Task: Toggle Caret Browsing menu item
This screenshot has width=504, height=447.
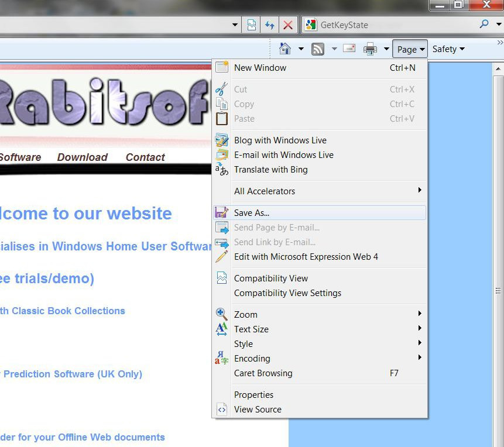Action: point(320,373)
